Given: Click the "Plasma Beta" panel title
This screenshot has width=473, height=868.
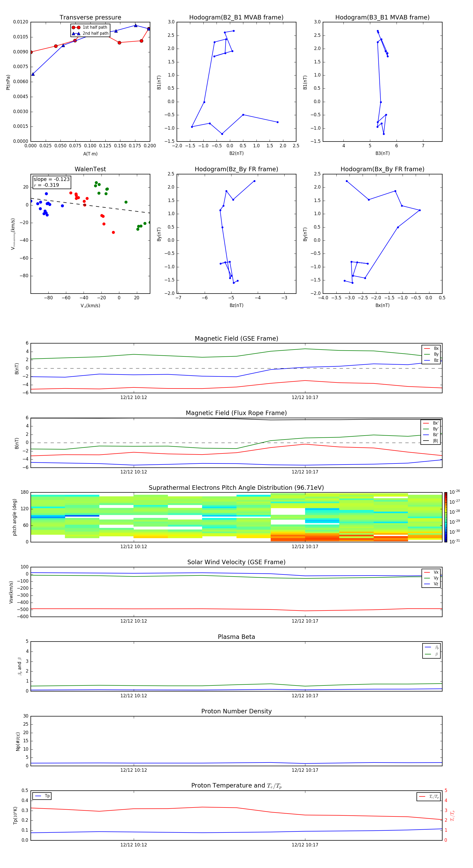Looking at the screenshot, I should click(x=236, y=637).
